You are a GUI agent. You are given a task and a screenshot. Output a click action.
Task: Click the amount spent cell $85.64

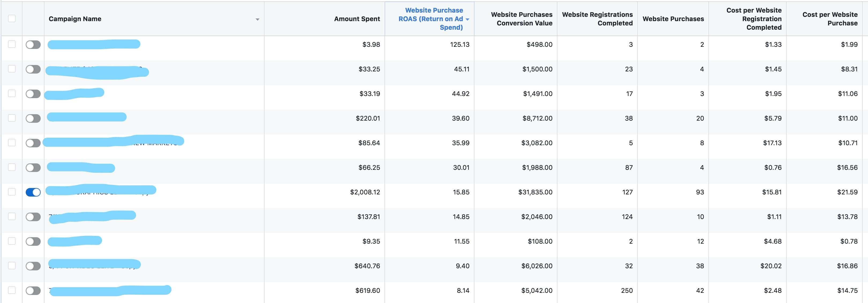369,143
